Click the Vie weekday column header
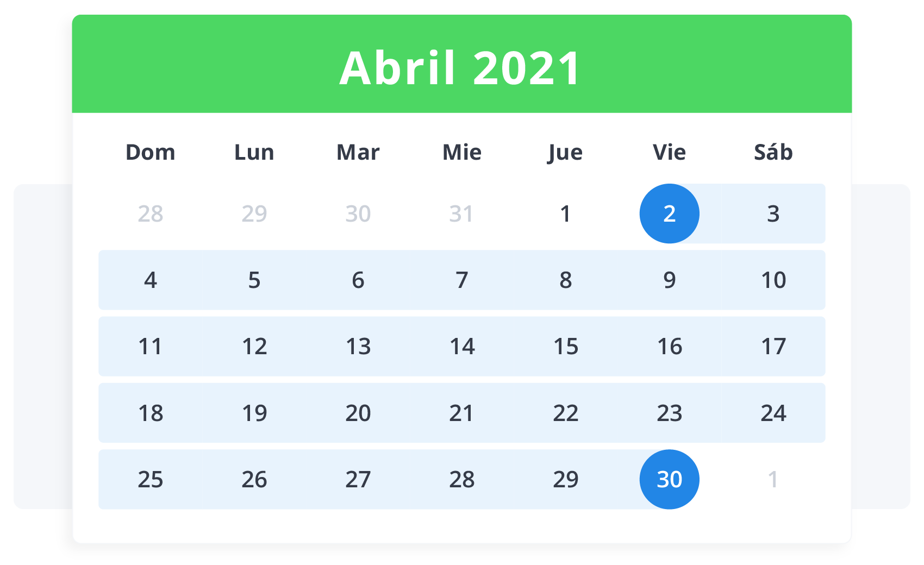924x565 pixels. (669, 152)
